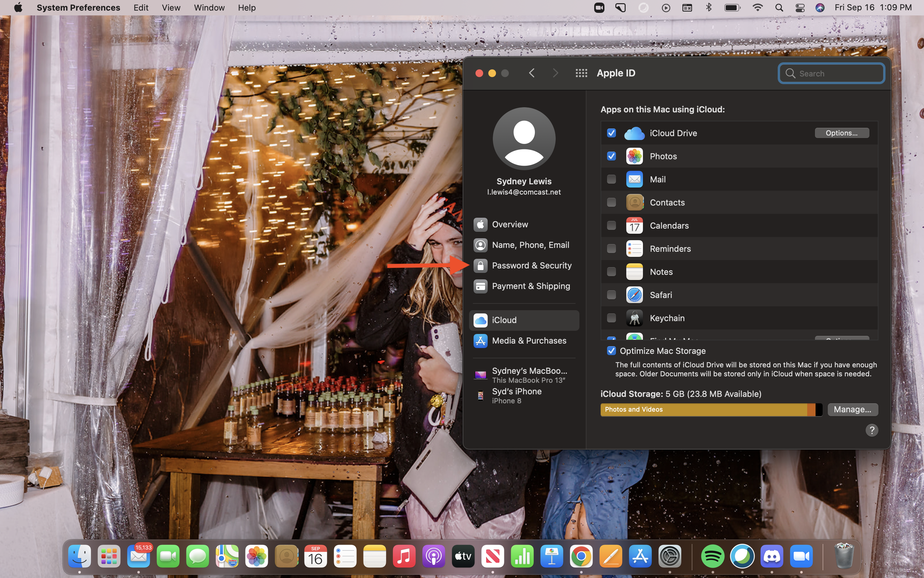The height and width of the screenshot is (578, 924).
Task: Select Sydney's MacBook Pro device
Action: (524, 375)
